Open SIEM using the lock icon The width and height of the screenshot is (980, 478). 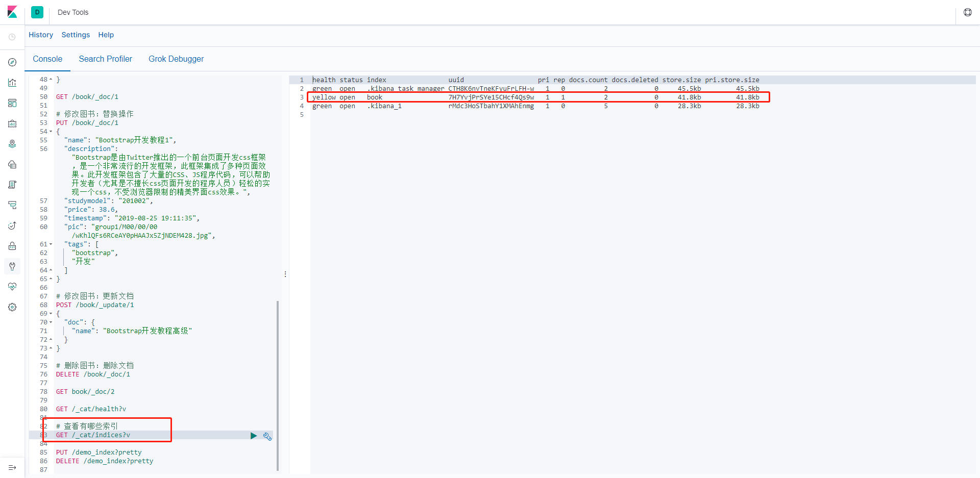click(12, 246)
